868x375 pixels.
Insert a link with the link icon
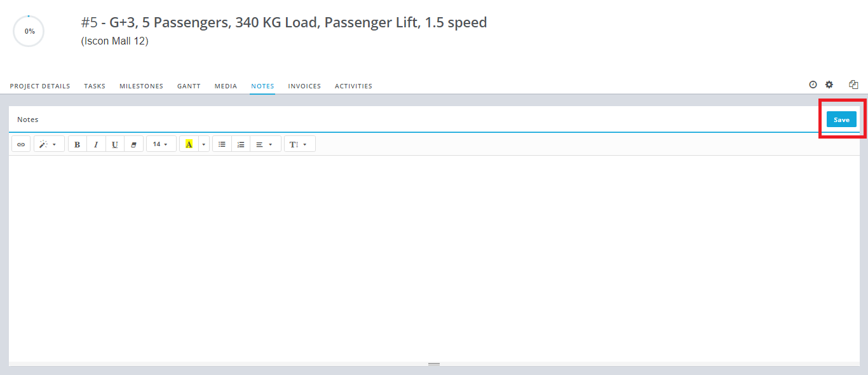pos(21,144)
